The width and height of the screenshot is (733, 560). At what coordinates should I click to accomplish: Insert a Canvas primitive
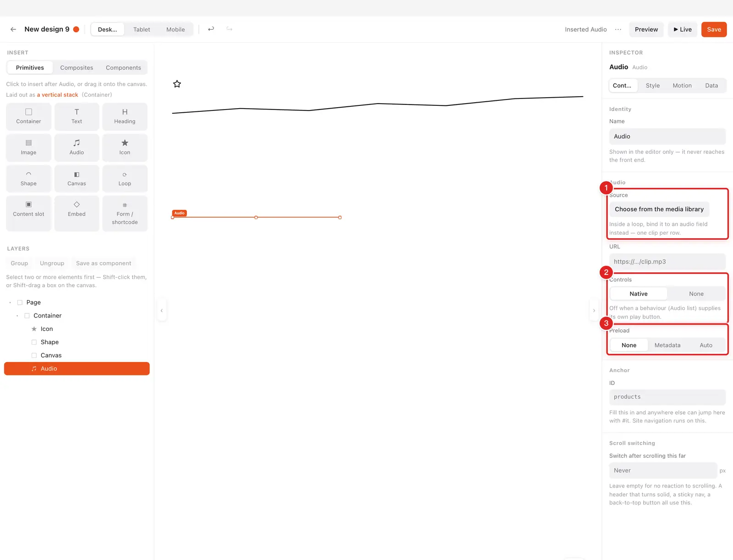click(x=77, y=179)
